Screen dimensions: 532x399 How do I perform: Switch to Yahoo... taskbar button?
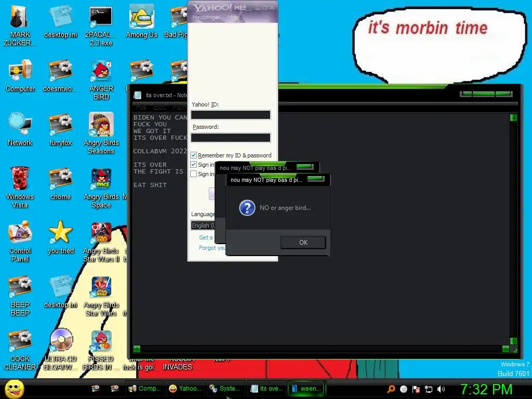(x=185, y=389)
